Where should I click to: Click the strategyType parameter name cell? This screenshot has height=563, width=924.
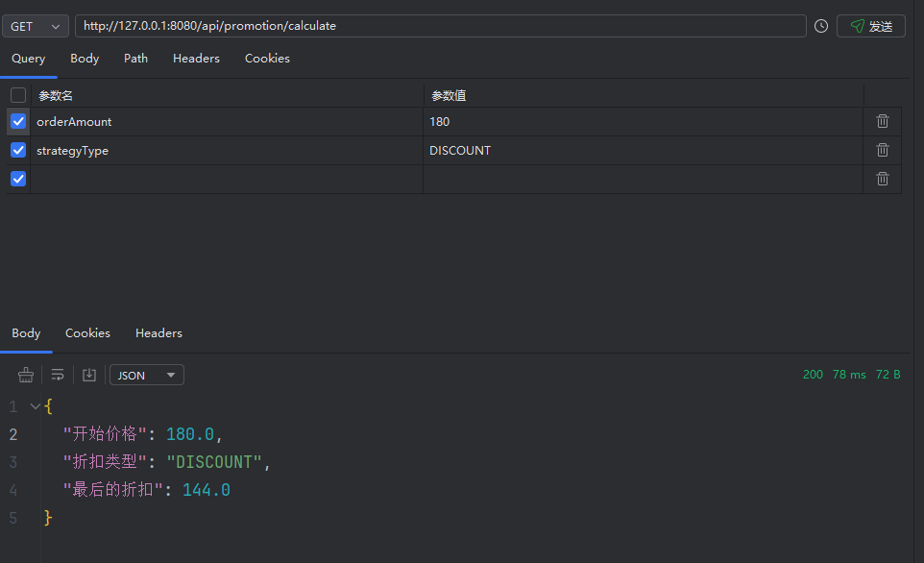tap(227, 150)
